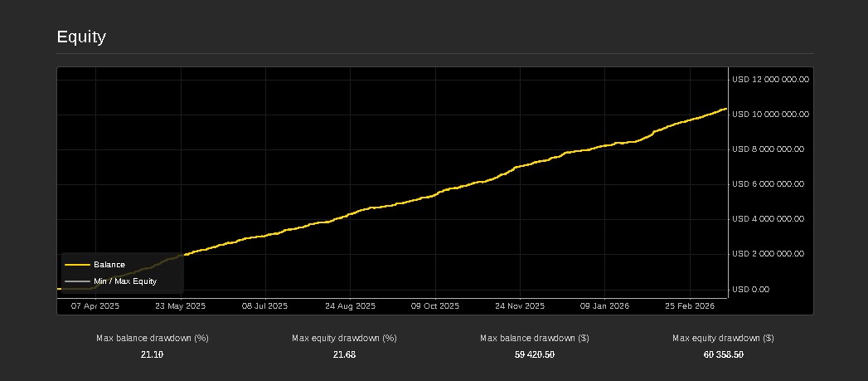
Task: Select the 07 Apr 2025 date label
Action: pos(95,306)
